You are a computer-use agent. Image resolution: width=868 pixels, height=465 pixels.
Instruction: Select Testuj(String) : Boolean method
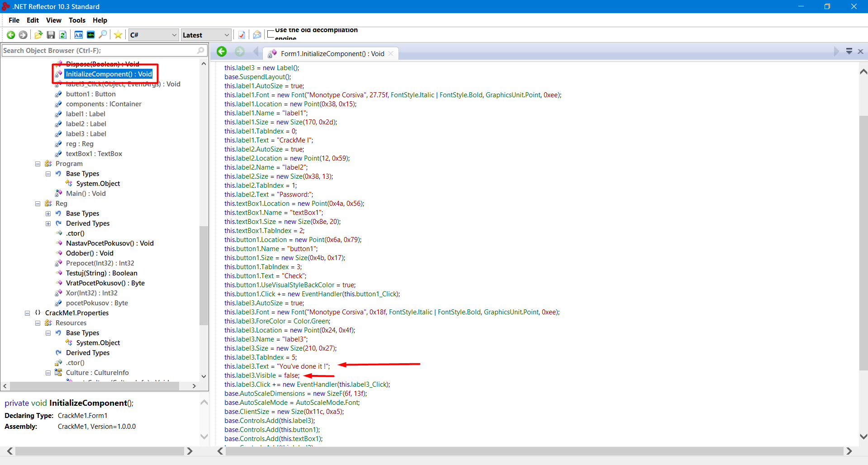[102, 273]
